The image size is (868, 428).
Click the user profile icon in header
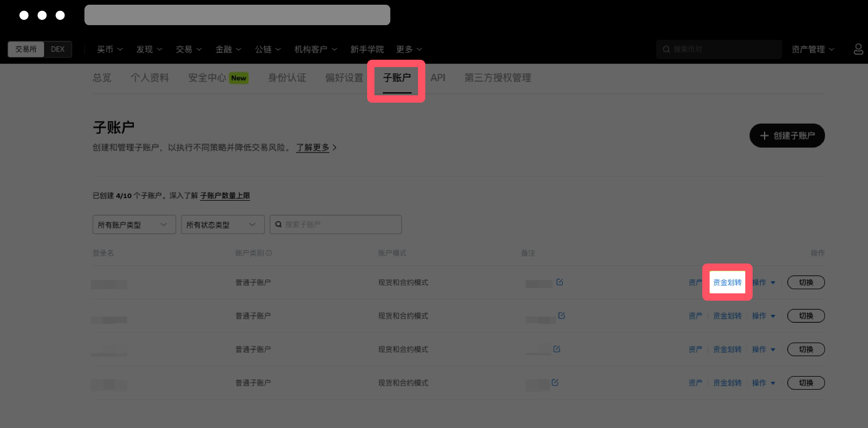click(858, 49)
